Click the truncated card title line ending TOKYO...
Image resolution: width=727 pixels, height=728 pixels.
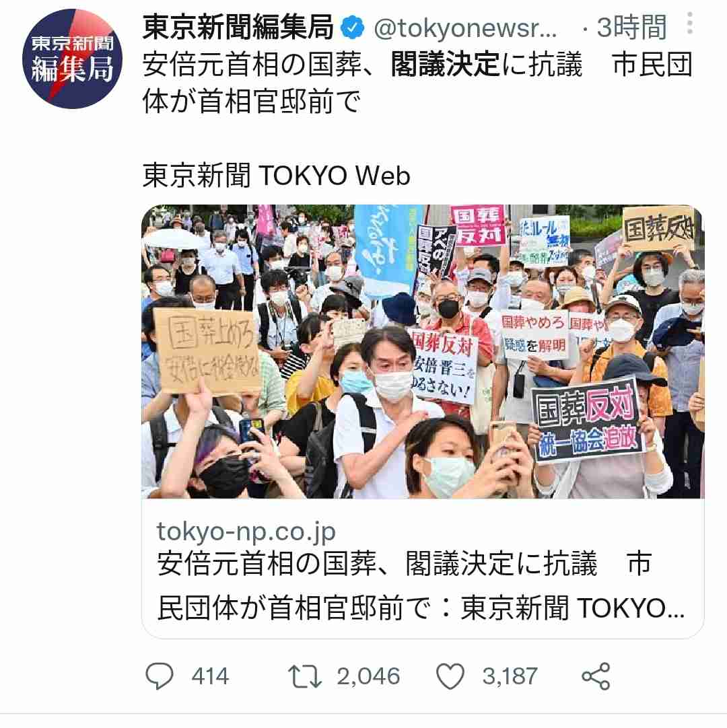[421, 608]
